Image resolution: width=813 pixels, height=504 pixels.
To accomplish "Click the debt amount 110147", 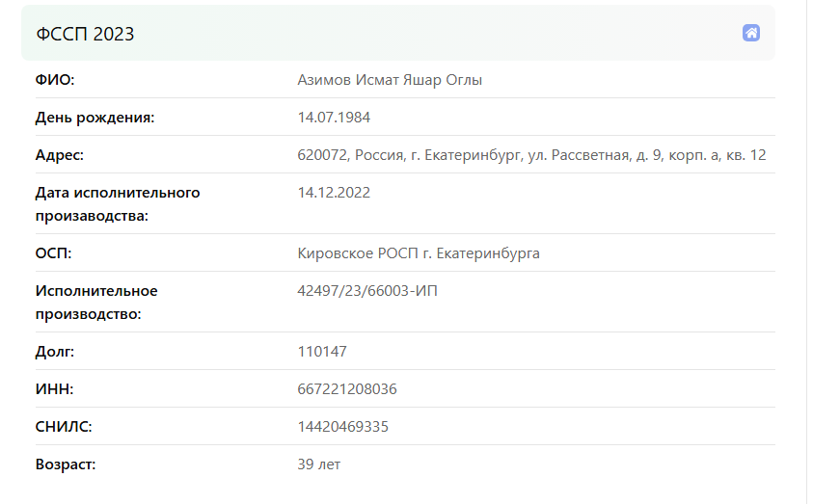I will click(x=322, y=352).
